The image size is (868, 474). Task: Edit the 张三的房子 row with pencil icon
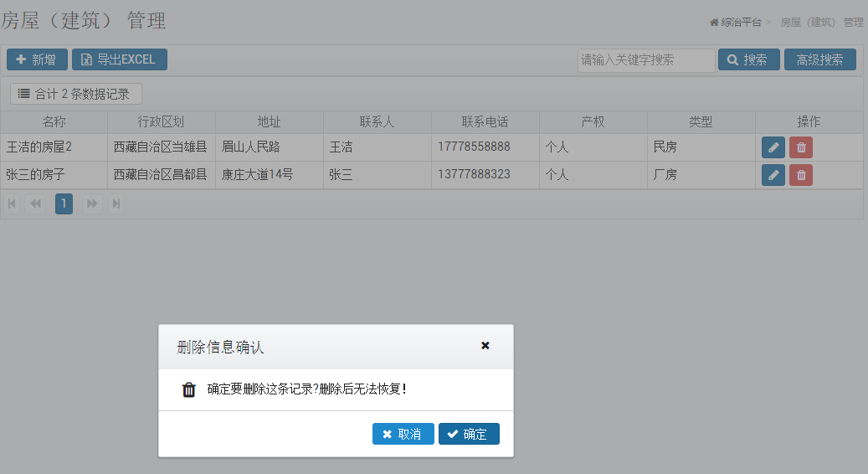(x=773, y=175)
